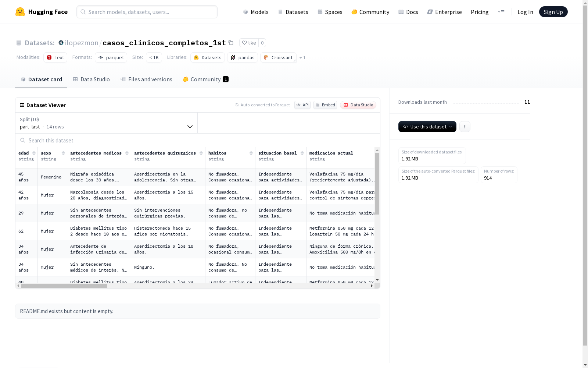The height and width of the screenshot is (368, 588).
Task: Click the '62' edad cell
Action: point(26,231)
